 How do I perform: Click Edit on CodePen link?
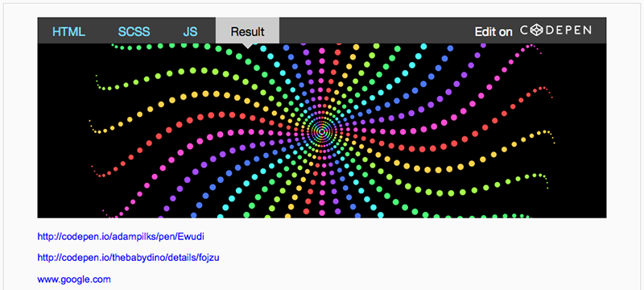click(533, 31)
